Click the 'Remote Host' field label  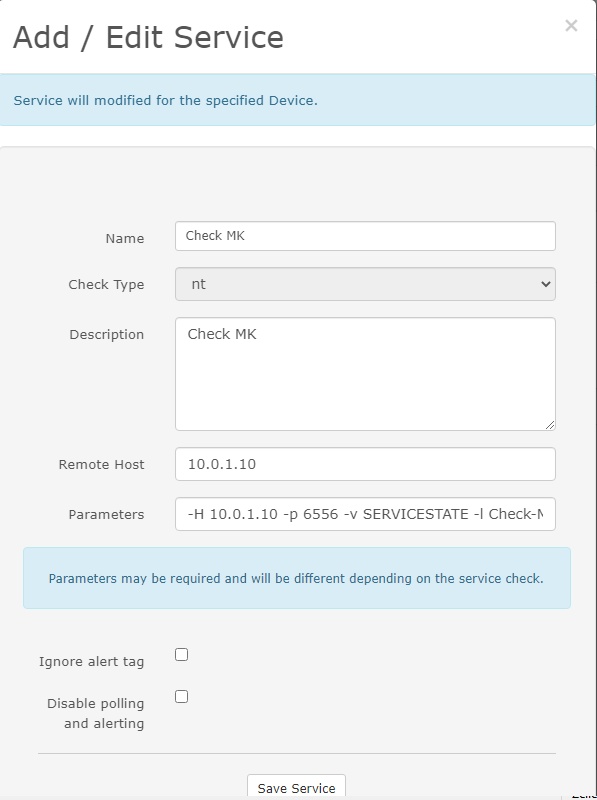pyautogui.click(x=100, y=464)
